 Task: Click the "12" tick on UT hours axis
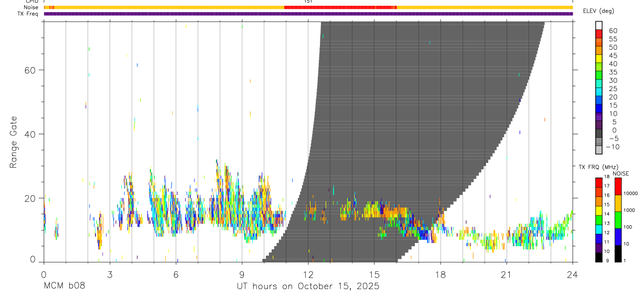coord(308,274)
